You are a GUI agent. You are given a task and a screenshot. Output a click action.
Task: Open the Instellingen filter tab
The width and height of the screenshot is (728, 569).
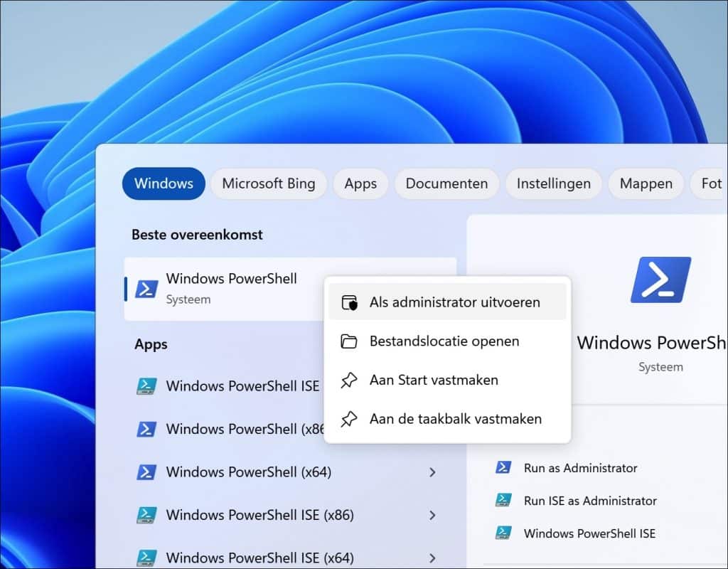[x=553, y=184]
